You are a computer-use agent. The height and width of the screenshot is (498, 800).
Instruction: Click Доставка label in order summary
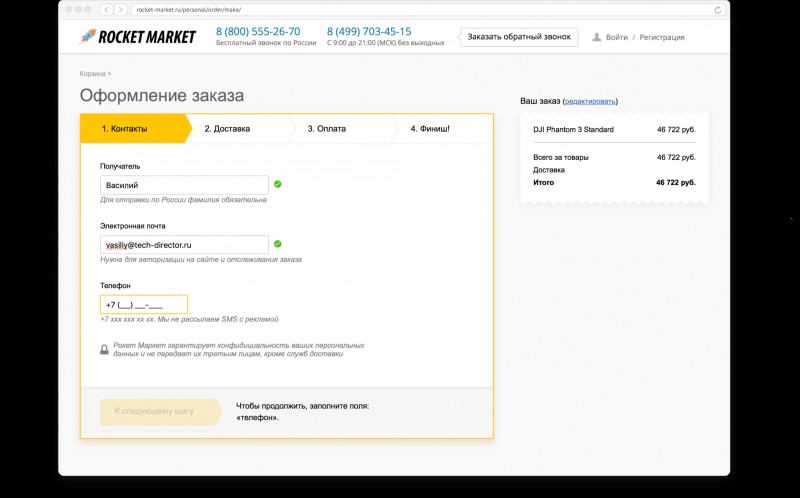click(549, 170)
